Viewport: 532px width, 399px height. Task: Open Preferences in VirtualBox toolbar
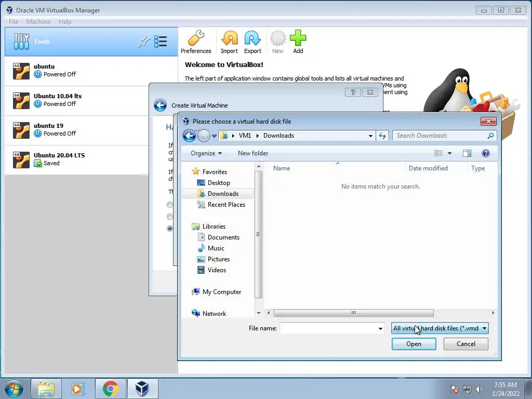[x=196, y=42]
